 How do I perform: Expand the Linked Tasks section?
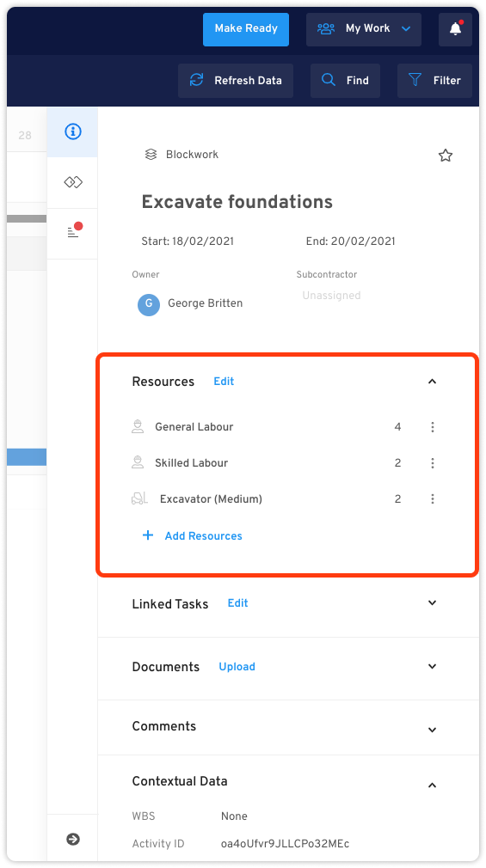pyautogui.click(x=433, y=602)
